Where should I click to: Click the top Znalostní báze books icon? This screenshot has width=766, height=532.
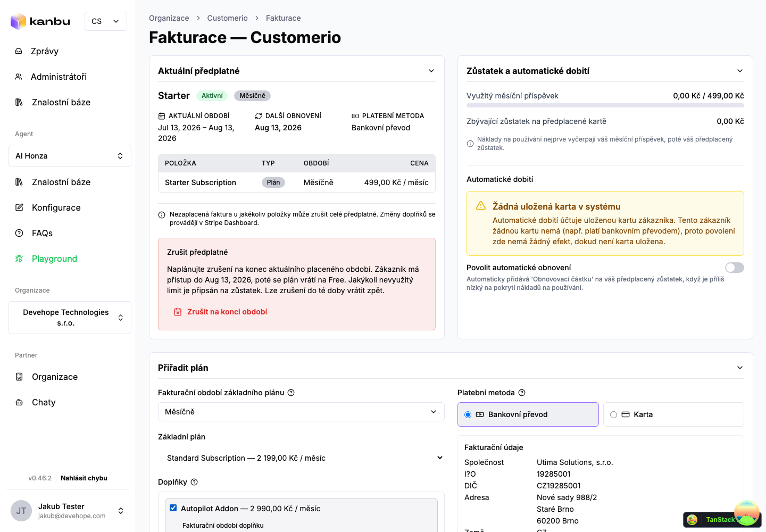19,102
